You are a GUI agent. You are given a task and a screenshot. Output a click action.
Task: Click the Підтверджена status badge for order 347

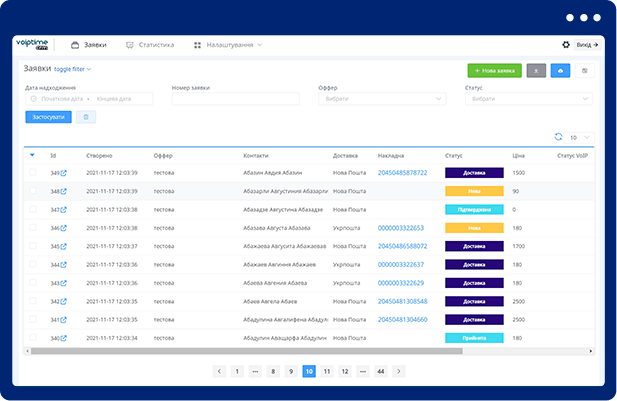(474, 210)
